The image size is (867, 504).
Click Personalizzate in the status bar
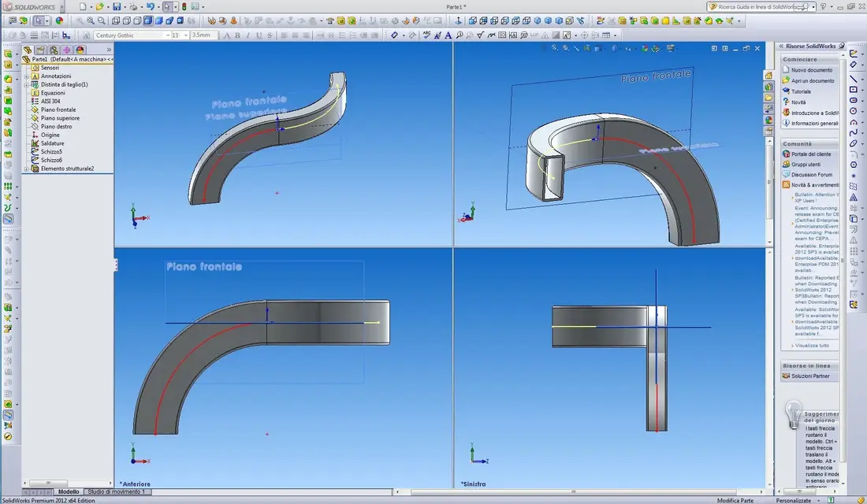point(793,500)
